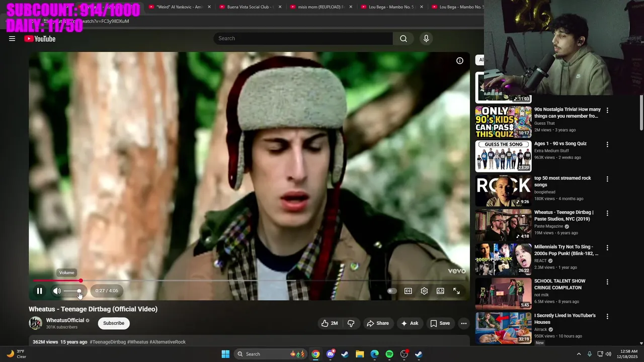The height and width of the screenshot is (362, 644).
Task: Click the Ask button
Action: click(x=410, y=323)
